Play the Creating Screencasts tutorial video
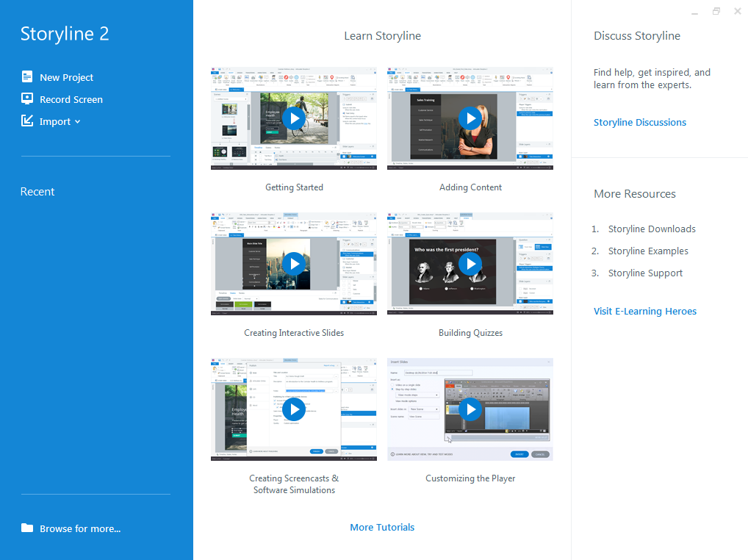Viewport: 748px width, 560px height. (x=294, y=409)
